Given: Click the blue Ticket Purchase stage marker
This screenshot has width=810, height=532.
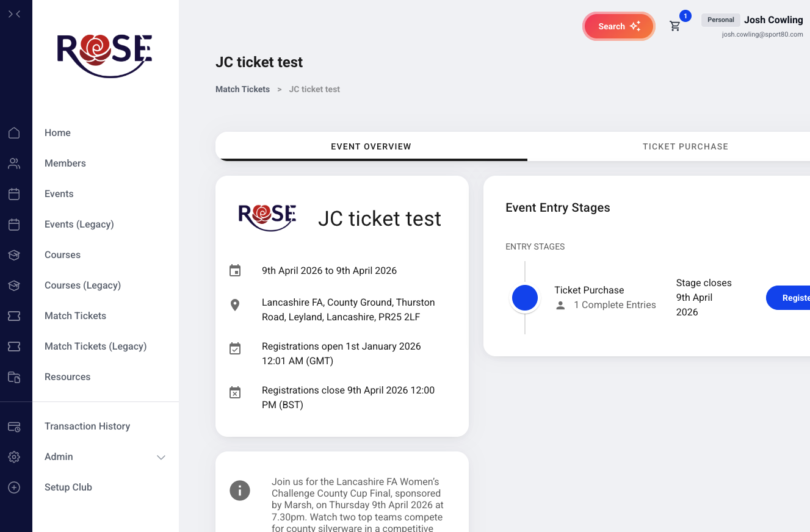Looking at the screenshot, I should tap(524, 298).
